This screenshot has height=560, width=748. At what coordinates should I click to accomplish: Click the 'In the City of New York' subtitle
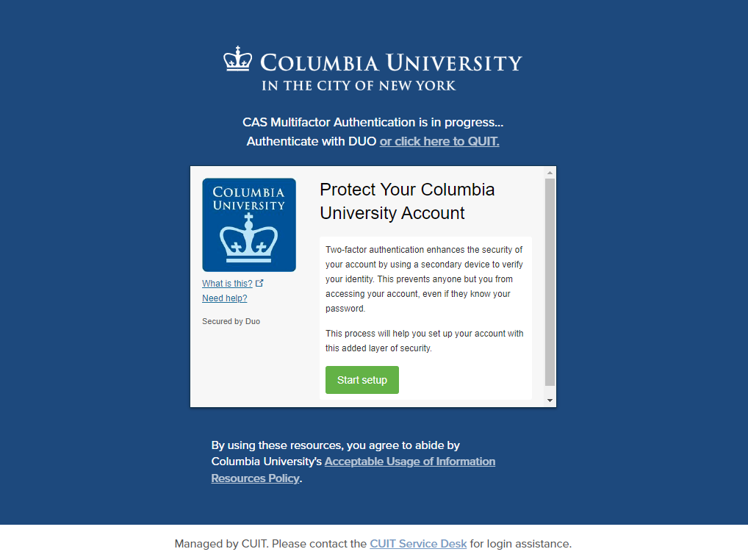tap(359, 86)
